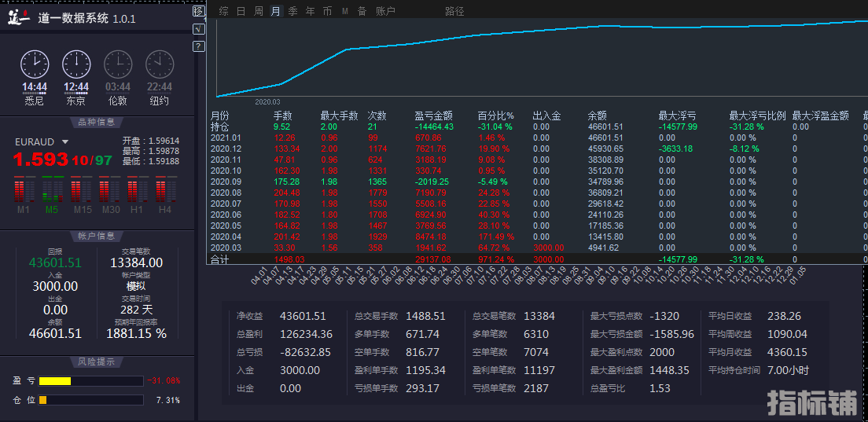Screen dimensions: 868x422
Task: Switch to the 综 summary tab
Action: pos(223,11)
